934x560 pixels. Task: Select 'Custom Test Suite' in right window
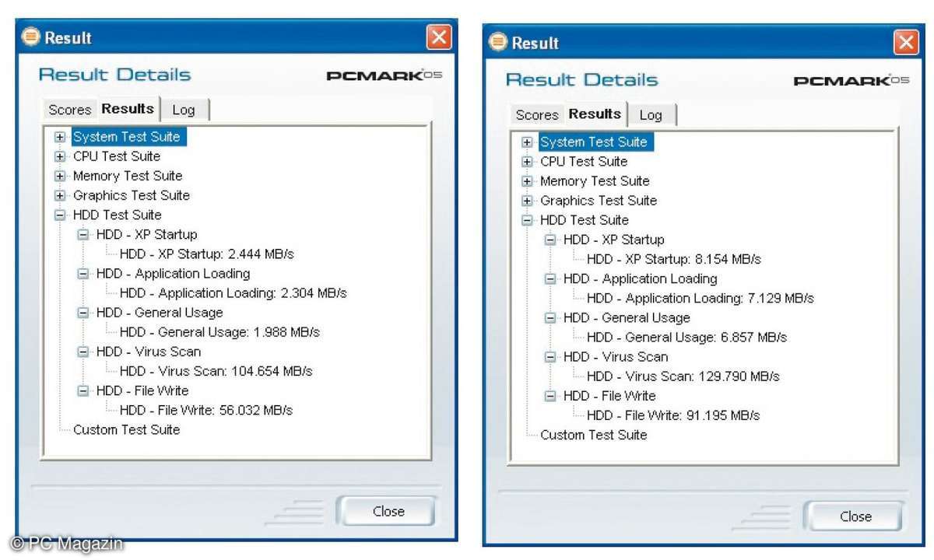594,435
